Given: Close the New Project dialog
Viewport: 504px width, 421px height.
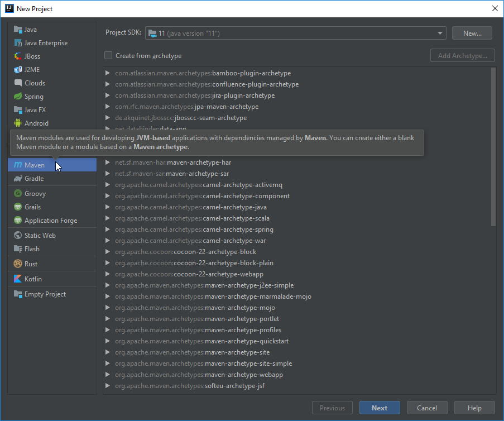Looking at the screenshot, I should click(495, 9).
